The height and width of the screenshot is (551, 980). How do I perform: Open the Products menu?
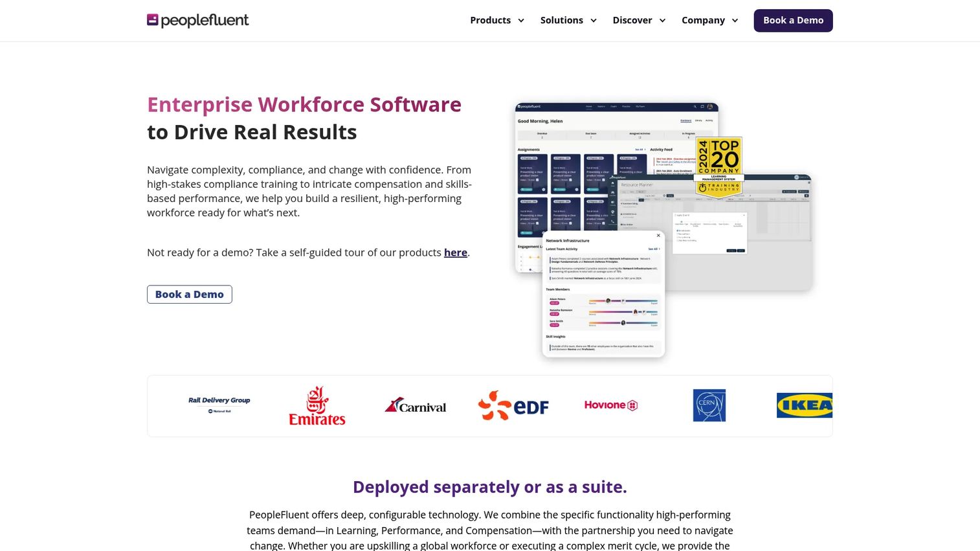490,20
